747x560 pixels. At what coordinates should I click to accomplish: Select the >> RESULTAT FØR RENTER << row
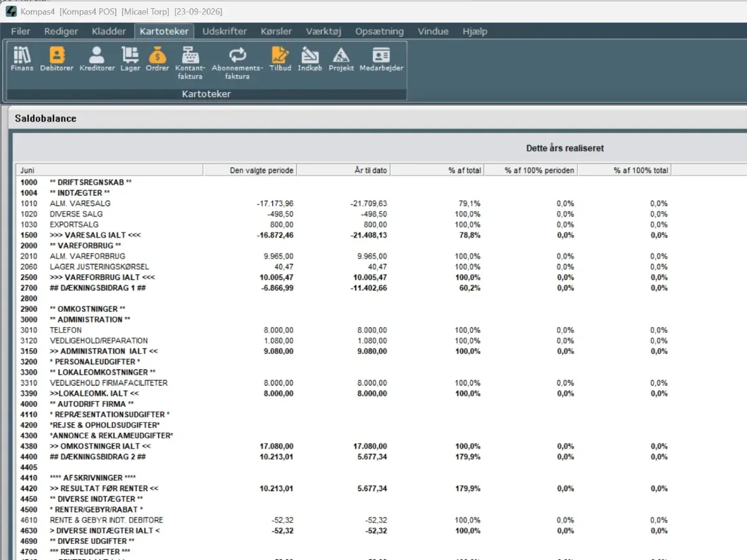coord(343,488)
